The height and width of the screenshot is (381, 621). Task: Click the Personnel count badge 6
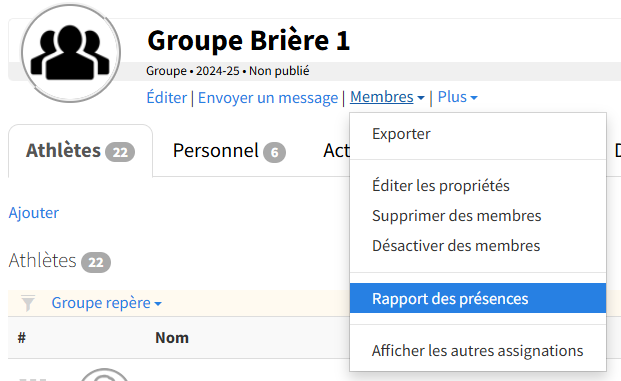[x=274, y=152]
